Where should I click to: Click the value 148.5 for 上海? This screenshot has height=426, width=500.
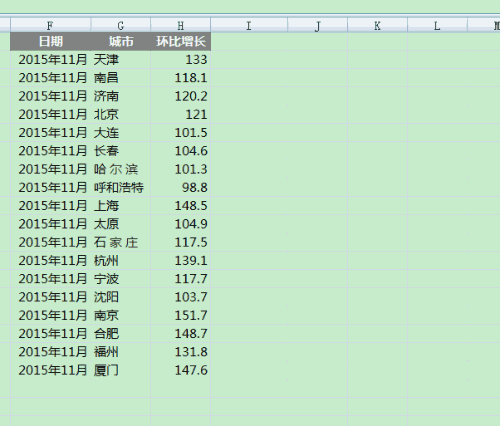pos(180,206)
